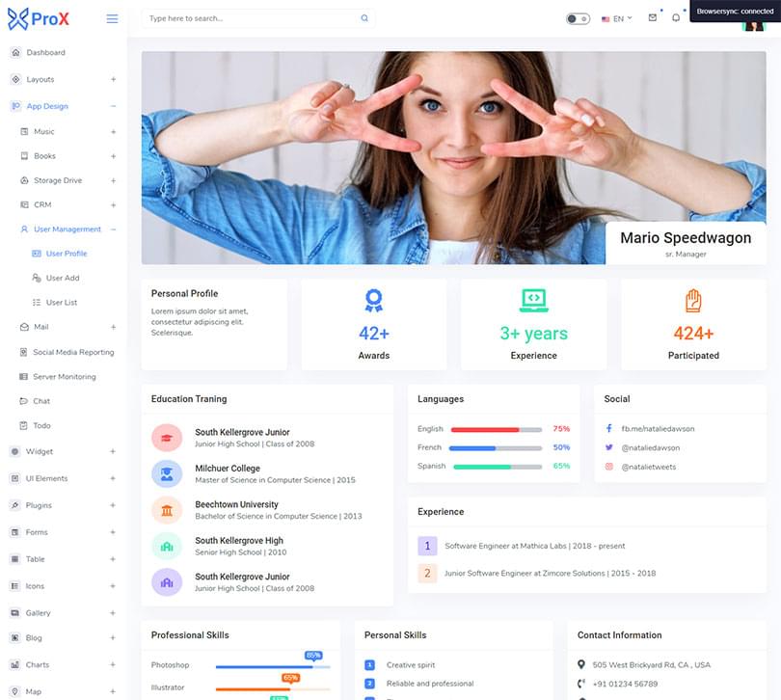Open the mail envelope icon in header
This screenshot has height=700, width=781.
click(653, 17)
